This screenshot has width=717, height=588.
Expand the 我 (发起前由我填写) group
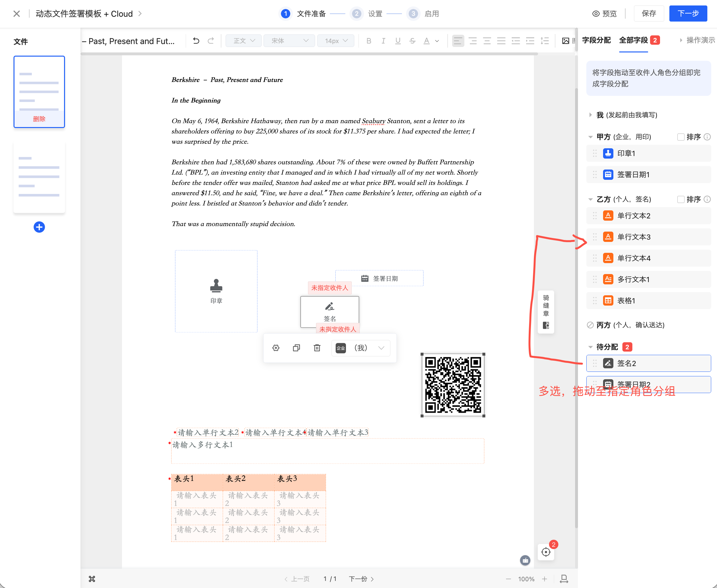point(590,115)
